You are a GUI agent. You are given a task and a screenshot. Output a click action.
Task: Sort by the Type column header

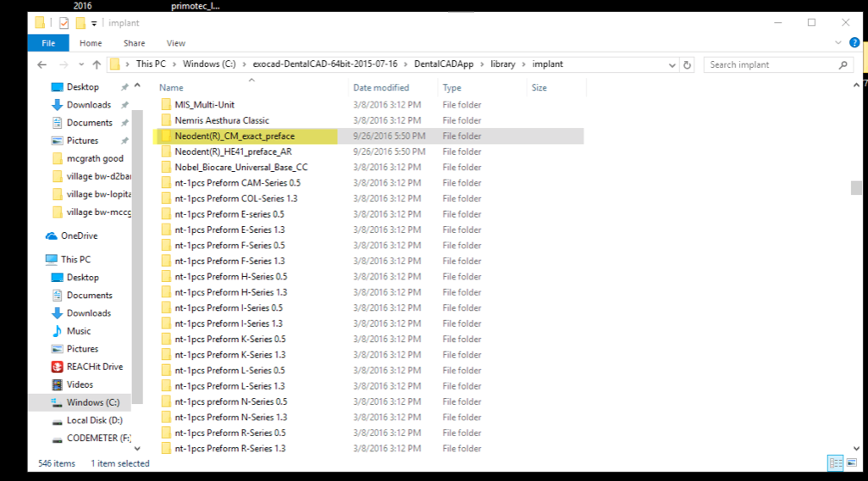(451, 87)
